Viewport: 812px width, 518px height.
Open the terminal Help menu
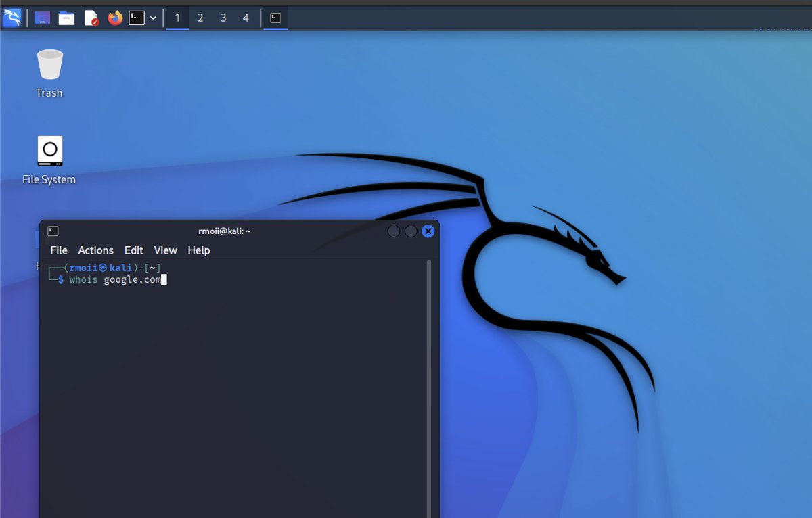199,250
